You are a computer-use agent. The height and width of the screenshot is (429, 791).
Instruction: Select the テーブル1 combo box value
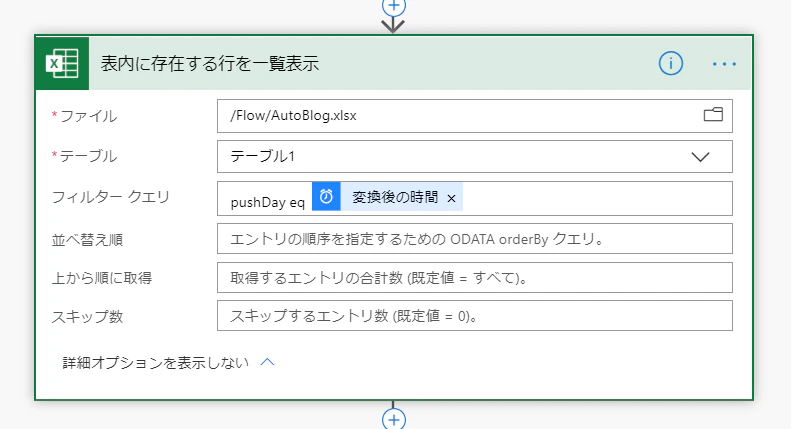475,157
